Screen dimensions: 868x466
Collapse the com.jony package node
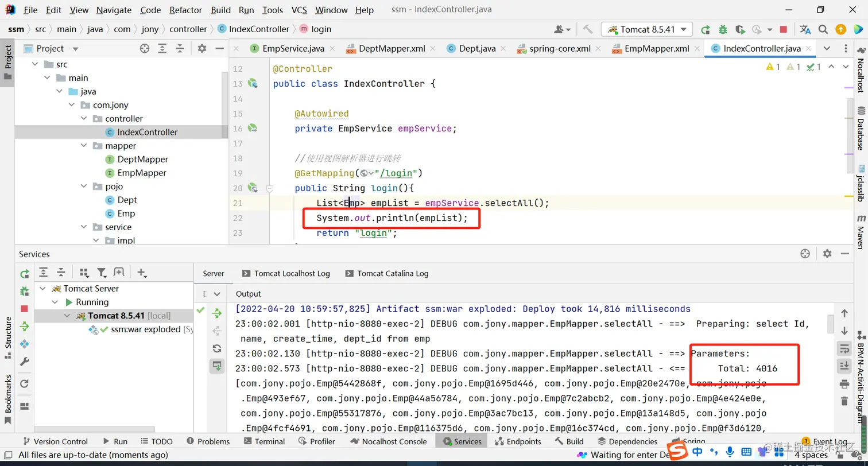pos(71,105)
